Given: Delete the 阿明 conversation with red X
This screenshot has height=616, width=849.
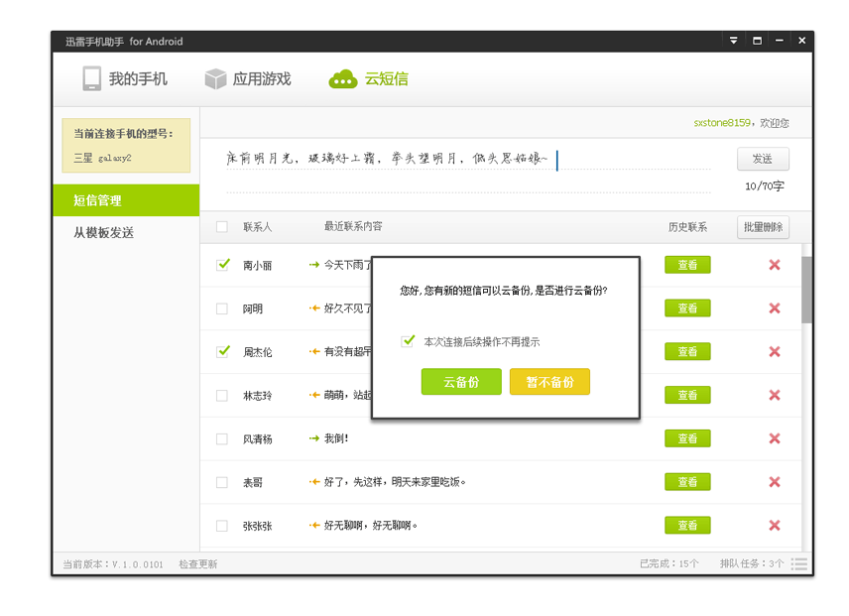Looking at the screenshot, I should coord(775,308).
